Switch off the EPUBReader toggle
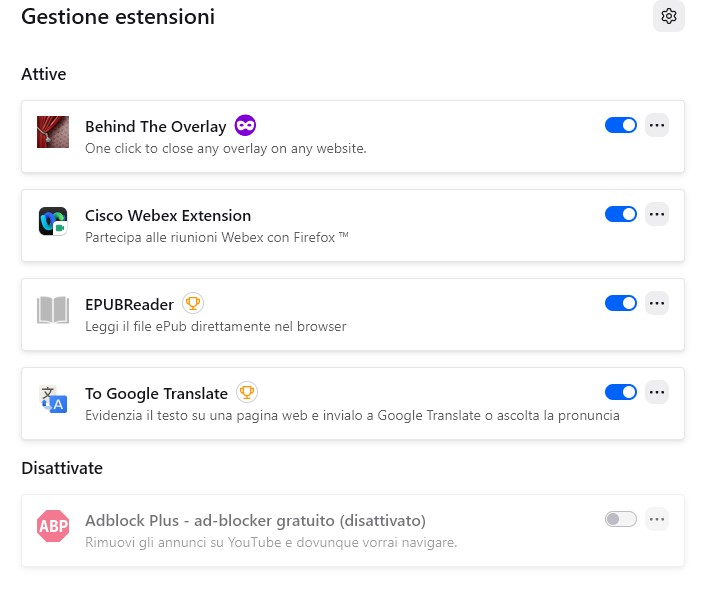The image size is (701, 589). click(x=621, y=303)
